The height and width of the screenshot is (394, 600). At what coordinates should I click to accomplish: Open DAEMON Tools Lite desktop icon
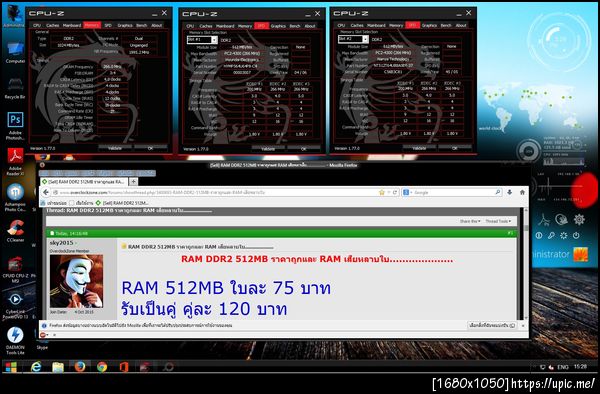15,340
